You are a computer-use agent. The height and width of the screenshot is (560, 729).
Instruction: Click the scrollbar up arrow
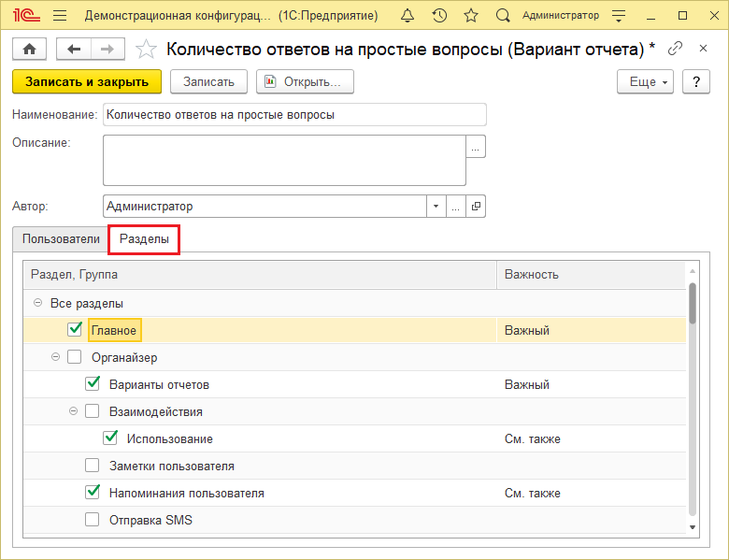[693, 271]
